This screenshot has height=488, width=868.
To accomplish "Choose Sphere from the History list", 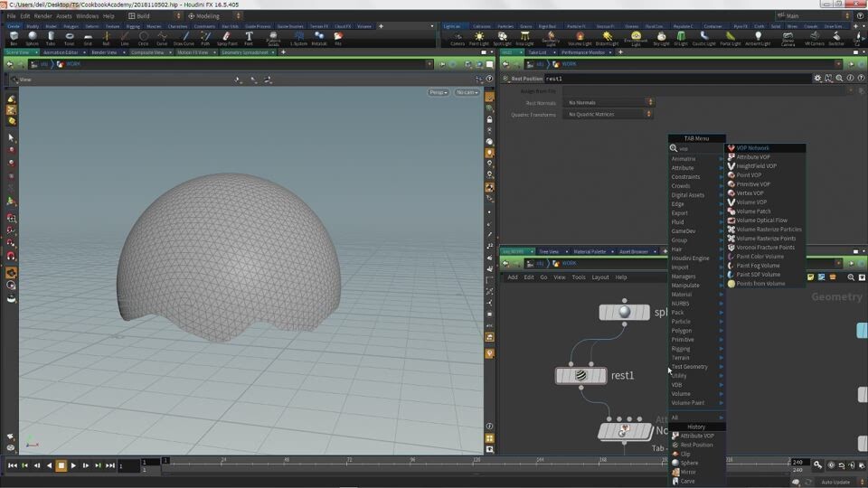I will [689, 463].
